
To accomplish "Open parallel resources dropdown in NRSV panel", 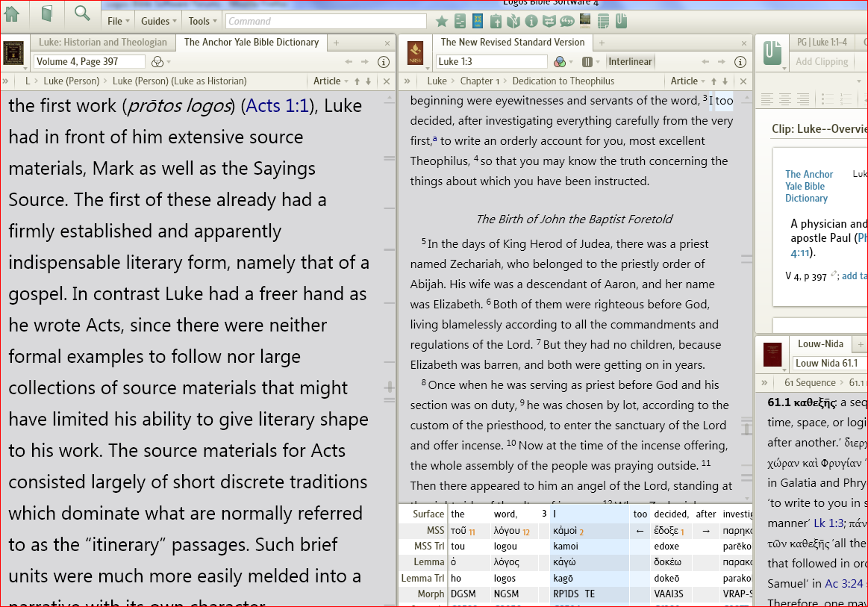I will (590, 62).
